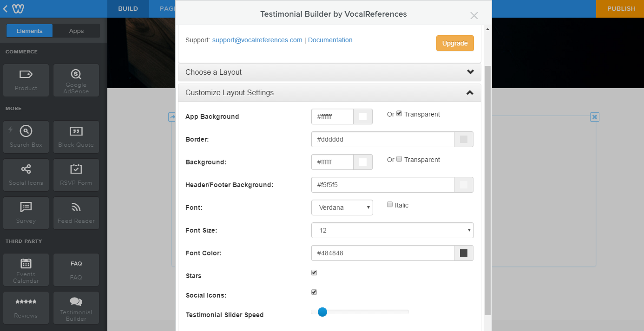Pick the Block Quote element
This screenshot has height=331, width=644.
coord(76,137)
